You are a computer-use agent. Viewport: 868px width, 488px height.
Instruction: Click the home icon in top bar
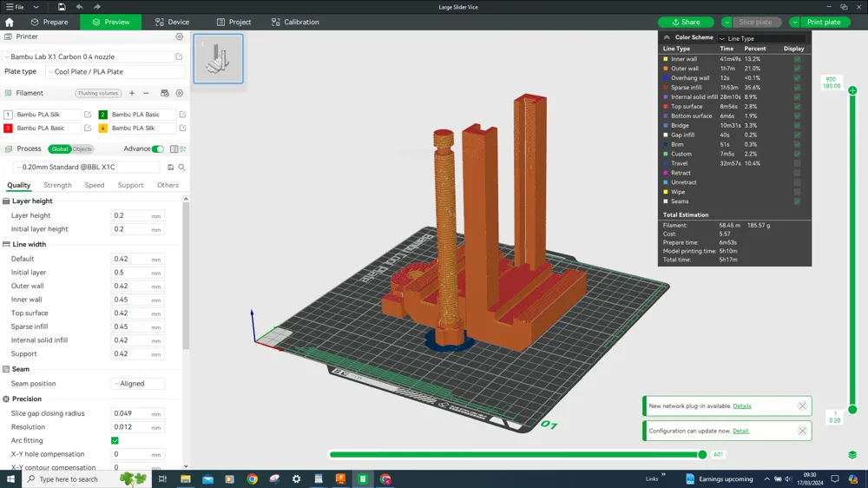click(10, 22)
